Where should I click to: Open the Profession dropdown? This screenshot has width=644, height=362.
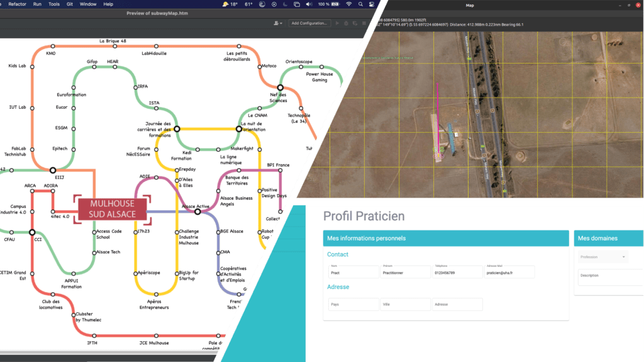coord(602,257)
